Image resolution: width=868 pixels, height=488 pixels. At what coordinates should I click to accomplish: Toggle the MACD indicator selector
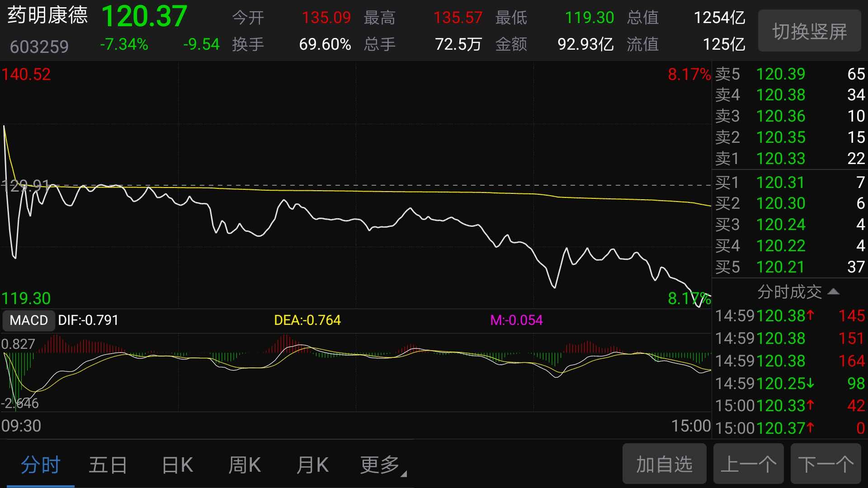[28, 320]
